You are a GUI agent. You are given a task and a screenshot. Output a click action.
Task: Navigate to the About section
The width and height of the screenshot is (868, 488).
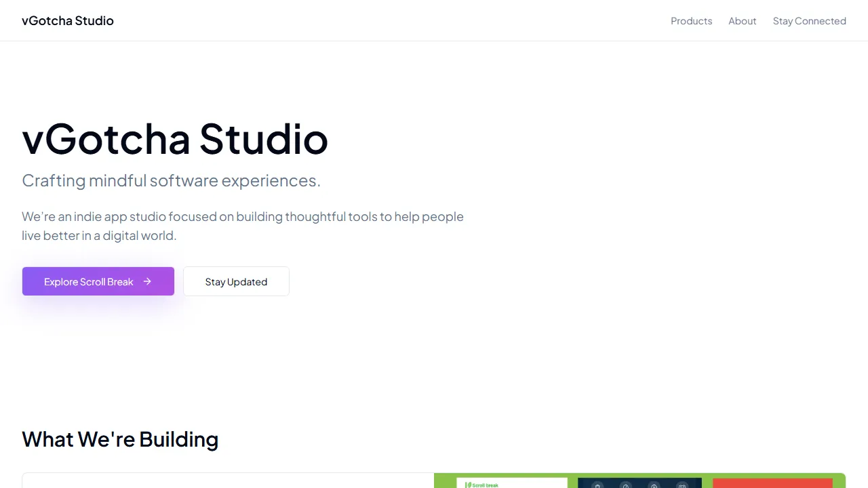pos(742,21)
